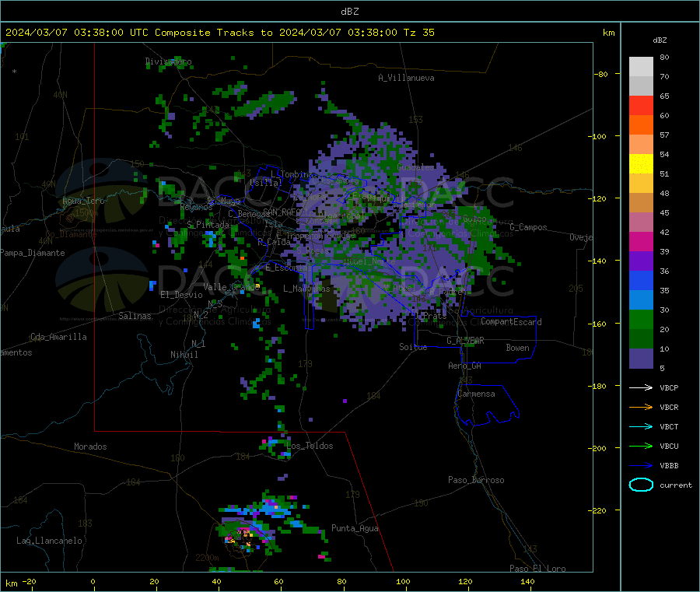The height and width of the screenshot is (592, 700).
Task: Click the El_Desvio map label
Action: pyautogui.click(x=182, y=295)
